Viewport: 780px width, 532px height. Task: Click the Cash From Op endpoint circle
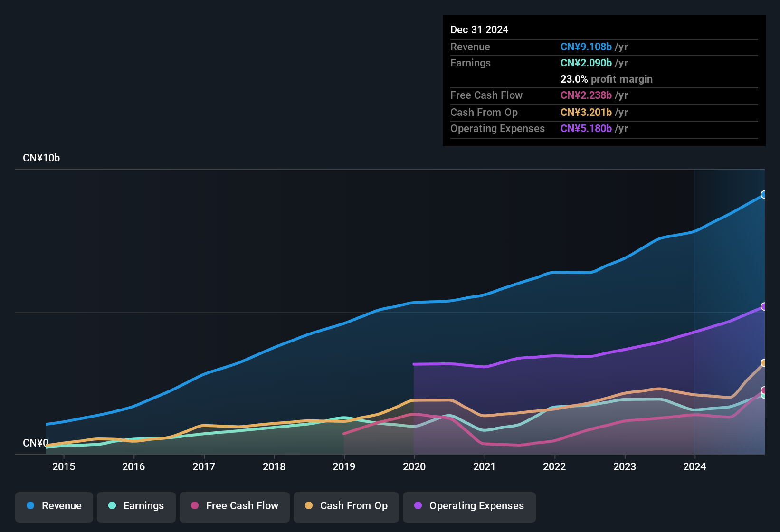click(x=764, y=363)
